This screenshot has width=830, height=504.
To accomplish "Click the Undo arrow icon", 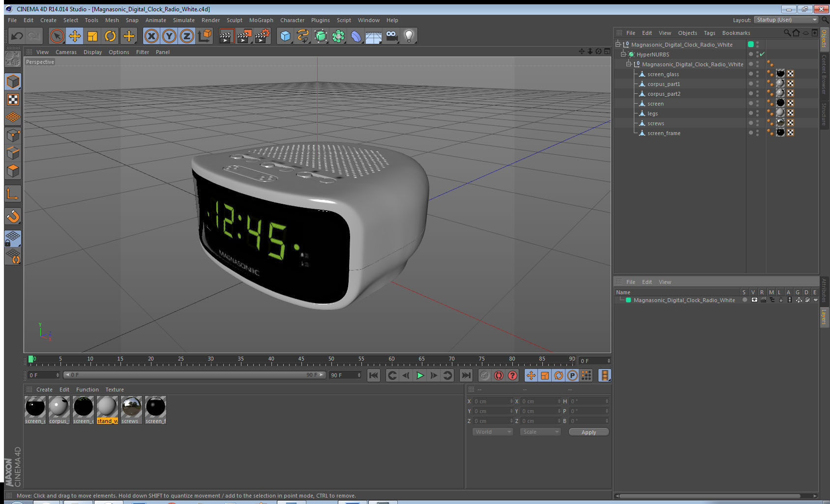I will (17, 36).
